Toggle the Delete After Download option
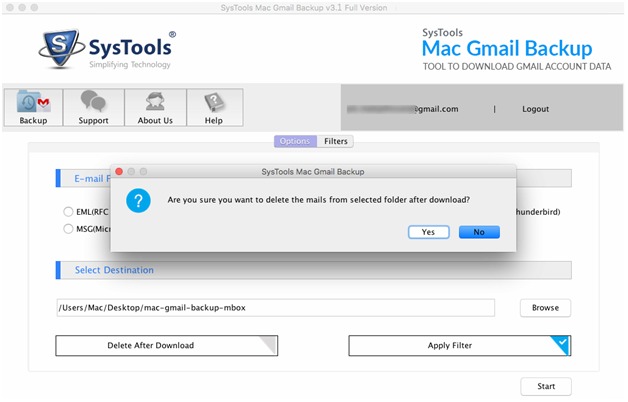The image size is (628, 402). point(167,346)
